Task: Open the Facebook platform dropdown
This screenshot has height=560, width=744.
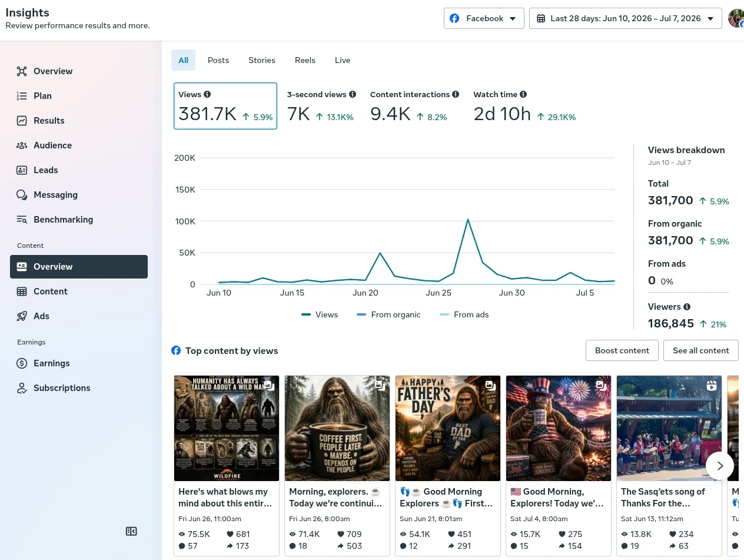Action: pyautogui.click(x=484, y=18)
